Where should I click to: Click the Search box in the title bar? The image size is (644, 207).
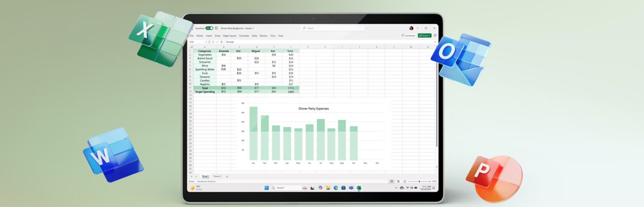[x=333, y=28]
